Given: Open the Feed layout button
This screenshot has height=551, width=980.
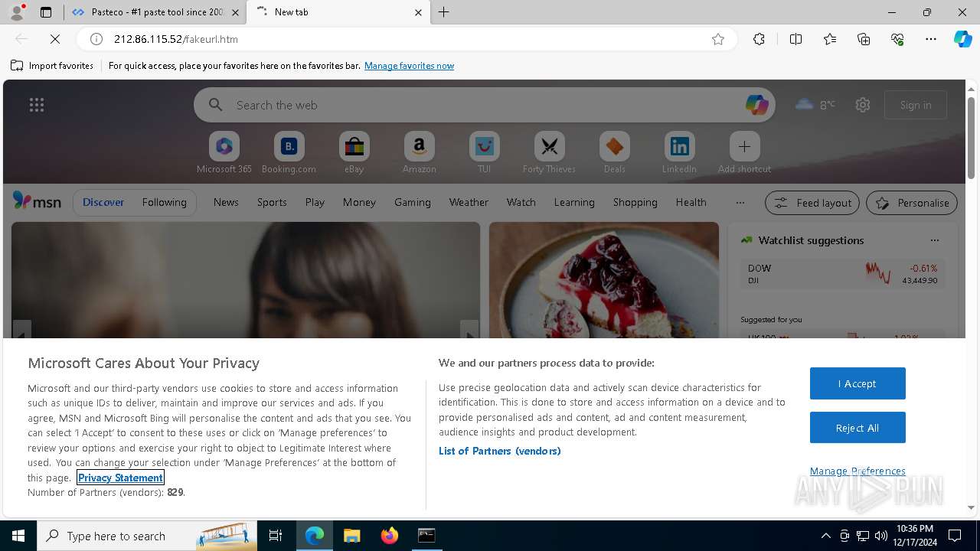Looking at the screenshot, I should coord(812,203).
